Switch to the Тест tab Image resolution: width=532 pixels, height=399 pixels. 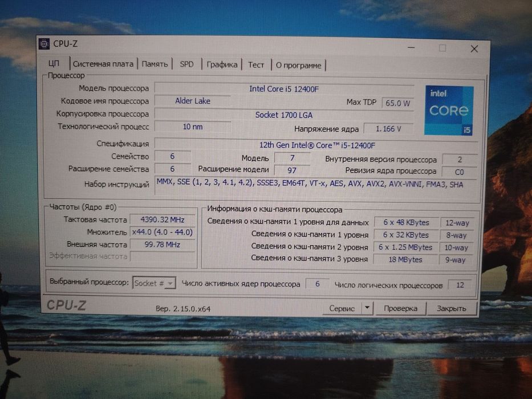click(256, 65)
